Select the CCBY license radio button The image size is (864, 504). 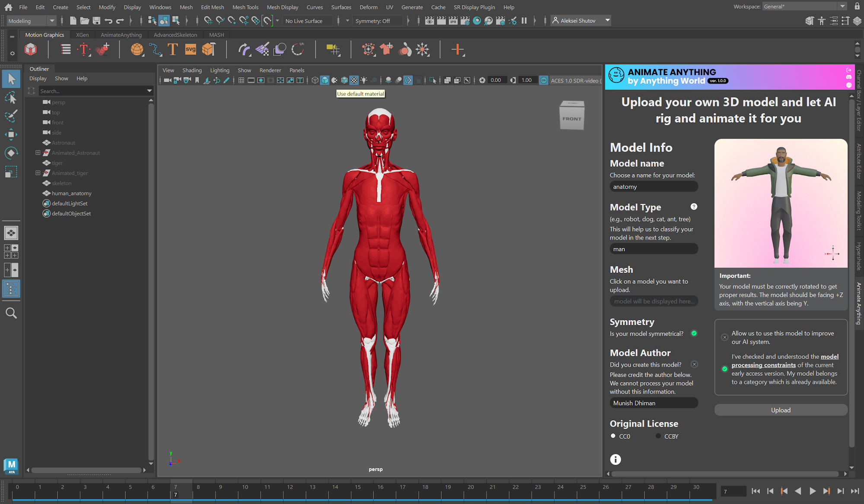pyautogui.click(x=658, y=436)
